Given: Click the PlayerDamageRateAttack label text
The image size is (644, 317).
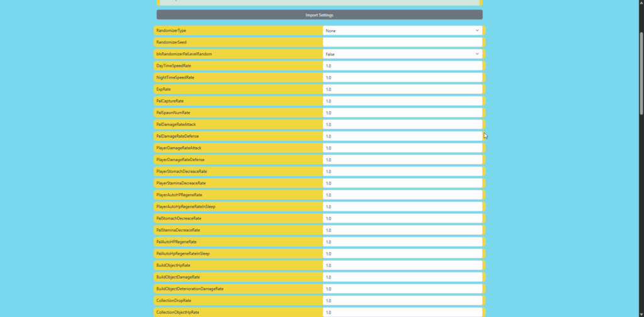Looking at the screenshot, I should 179,148.
